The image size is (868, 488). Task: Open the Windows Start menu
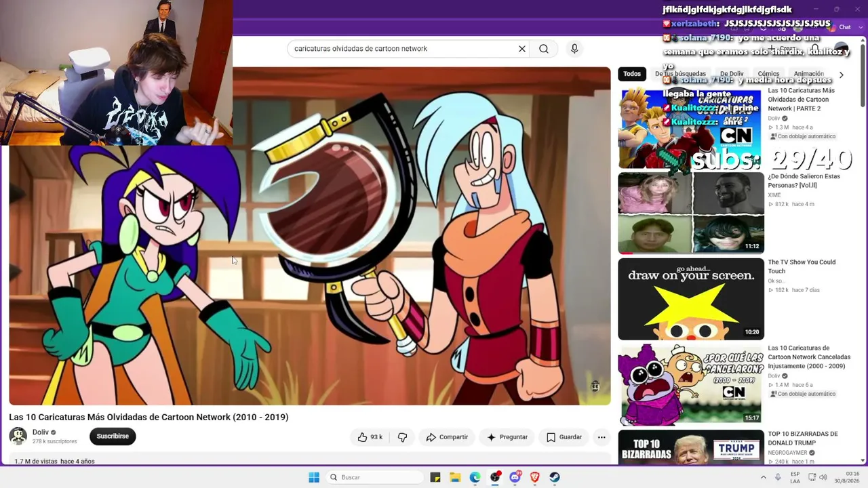[314, 477]
